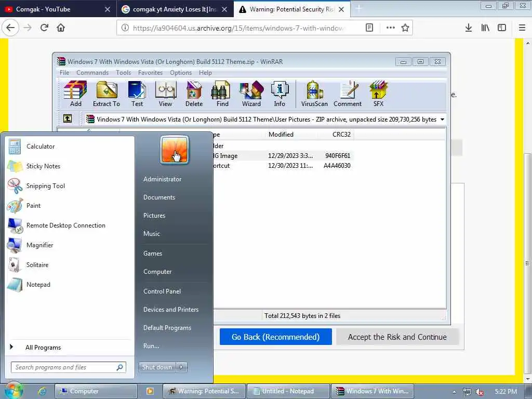Reload the Firefox page
The width and height of the screenshot is (532, 399).
click(x=44, y=28)
